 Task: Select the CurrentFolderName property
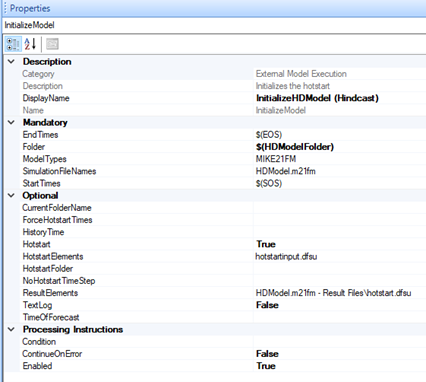57,208
